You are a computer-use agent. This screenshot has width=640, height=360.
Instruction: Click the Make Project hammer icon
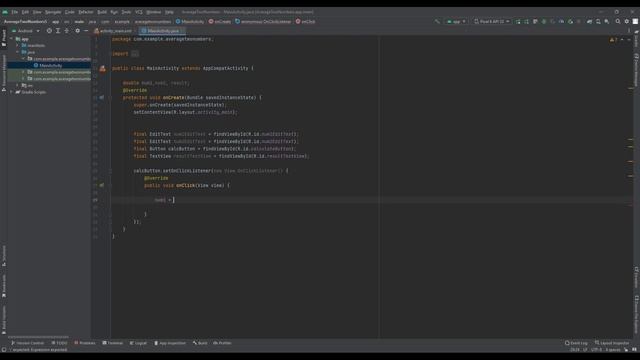click(x=437, y=21)
